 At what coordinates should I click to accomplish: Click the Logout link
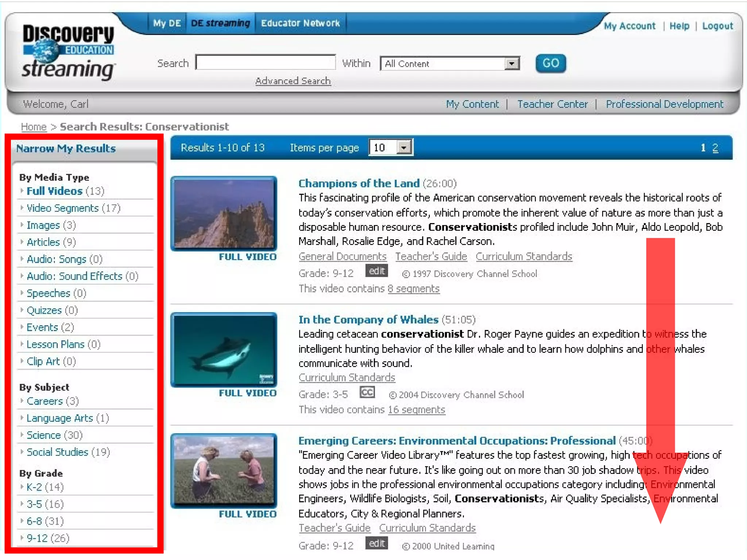717,26
